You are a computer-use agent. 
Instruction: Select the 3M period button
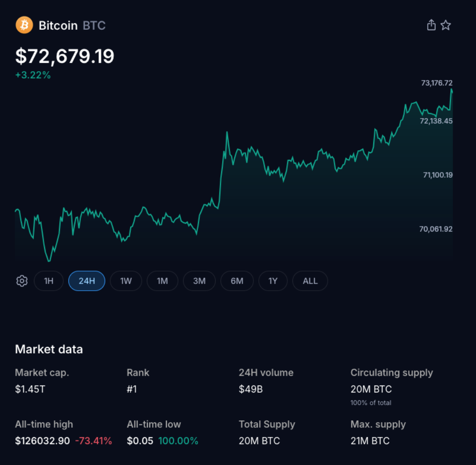pyautogui.click(x=199, y=281)
